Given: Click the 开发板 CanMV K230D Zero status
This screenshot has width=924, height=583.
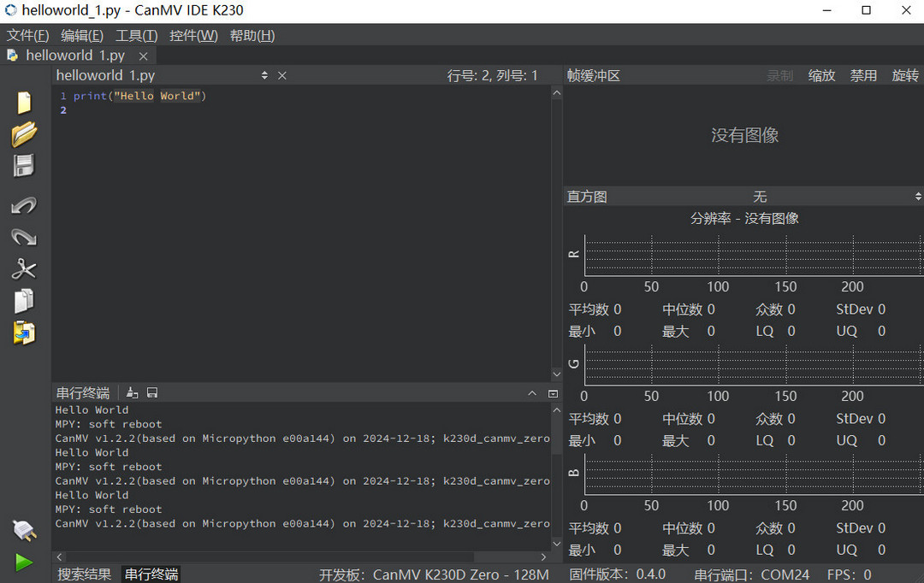Looking at the screenshot, I should point(434,574).
